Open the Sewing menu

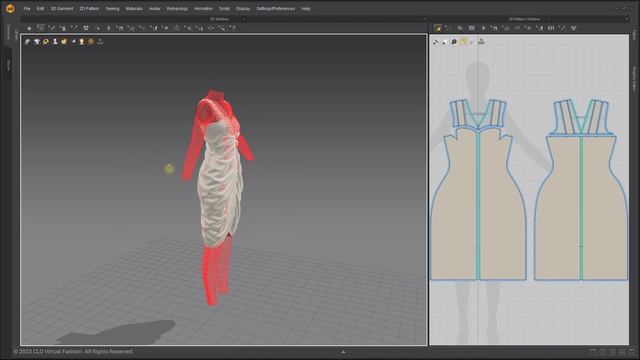(x=112, y=9)
